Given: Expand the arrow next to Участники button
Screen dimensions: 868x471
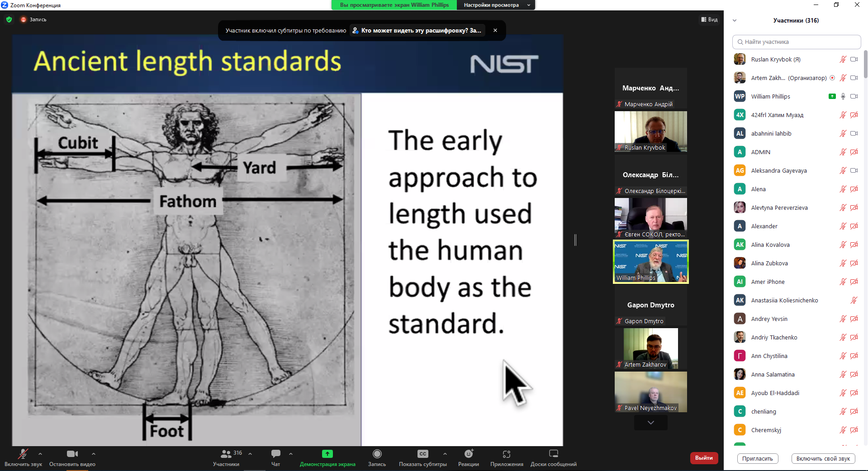Looking at the screenshot, I should (x=250, y=453).
